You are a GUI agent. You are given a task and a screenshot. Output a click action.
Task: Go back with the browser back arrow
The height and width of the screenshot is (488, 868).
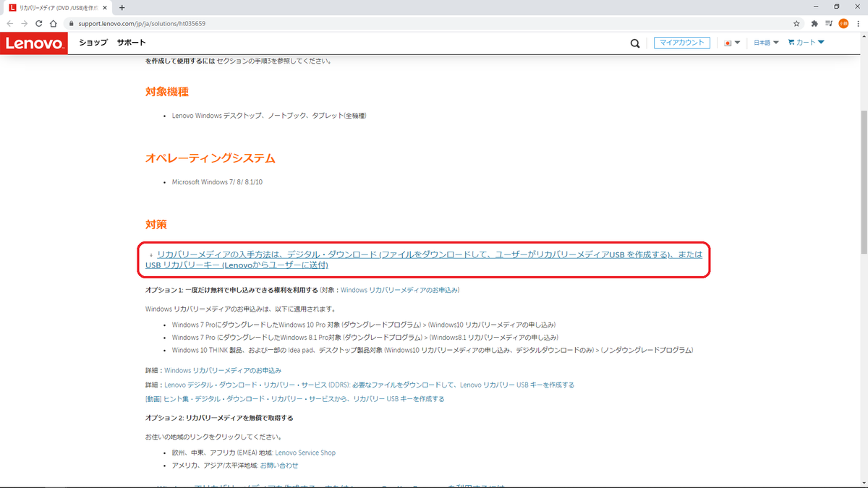9,23
